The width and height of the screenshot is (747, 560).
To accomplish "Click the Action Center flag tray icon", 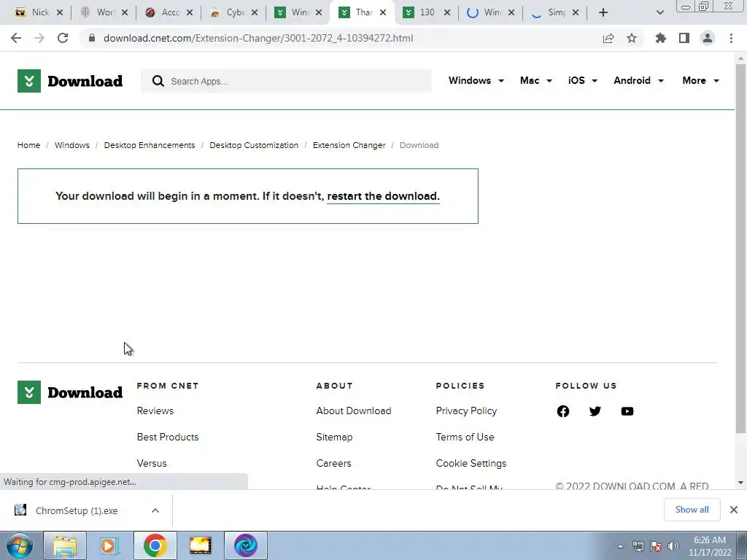I will [x=656, y=546].
